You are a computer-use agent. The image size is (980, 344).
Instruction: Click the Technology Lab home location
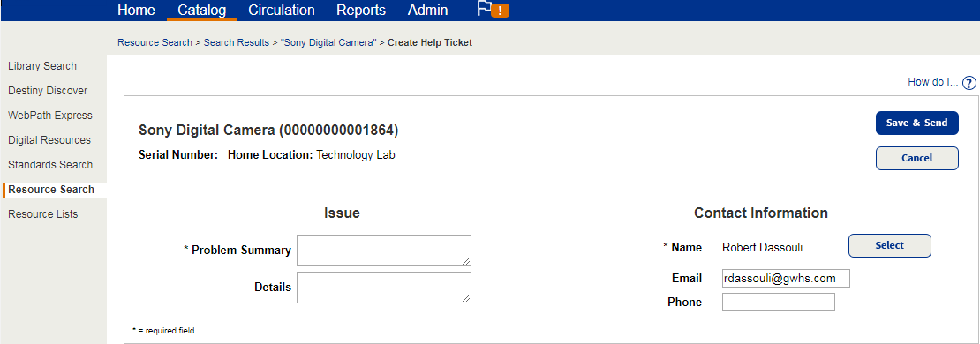tap(356, 155)
